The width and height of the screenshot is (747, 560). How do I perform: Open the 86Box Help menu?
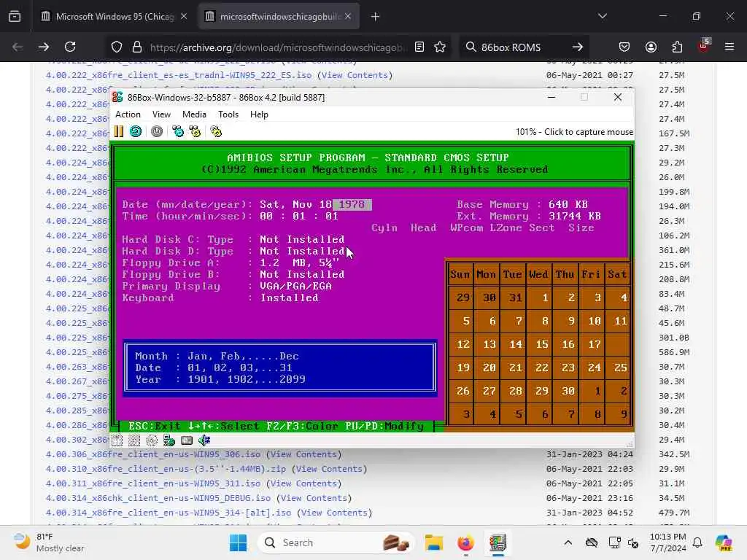click(259, 114)
